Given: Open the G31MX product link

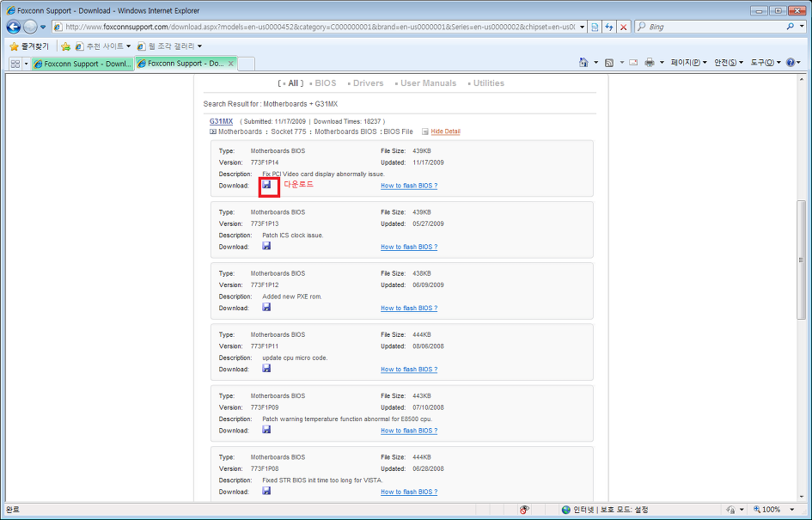Looking at the screenshot, I should (x=221, y=121).
